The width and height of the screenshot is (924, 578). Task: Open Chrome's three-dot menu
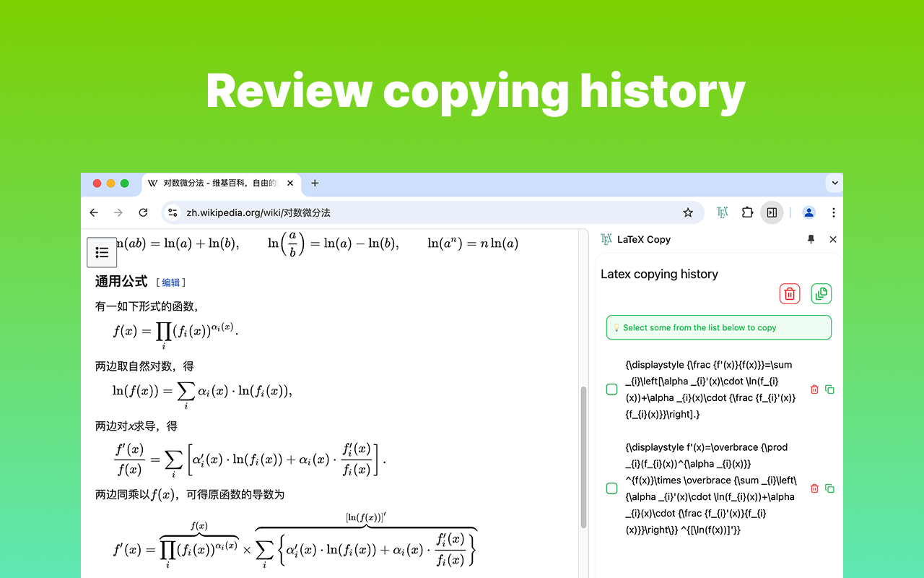[833, 212]
